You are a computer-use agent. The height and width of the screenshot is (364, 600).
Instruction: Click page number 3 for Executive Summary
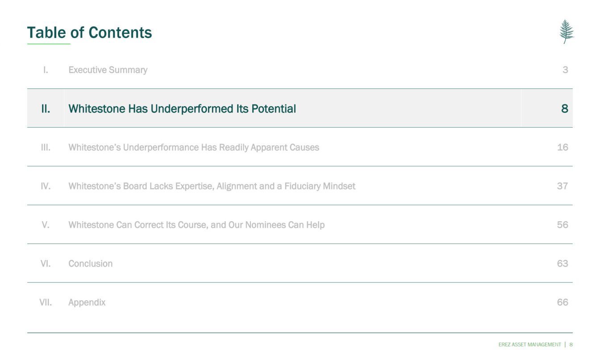pyautogui.click(x=565, y=70)
